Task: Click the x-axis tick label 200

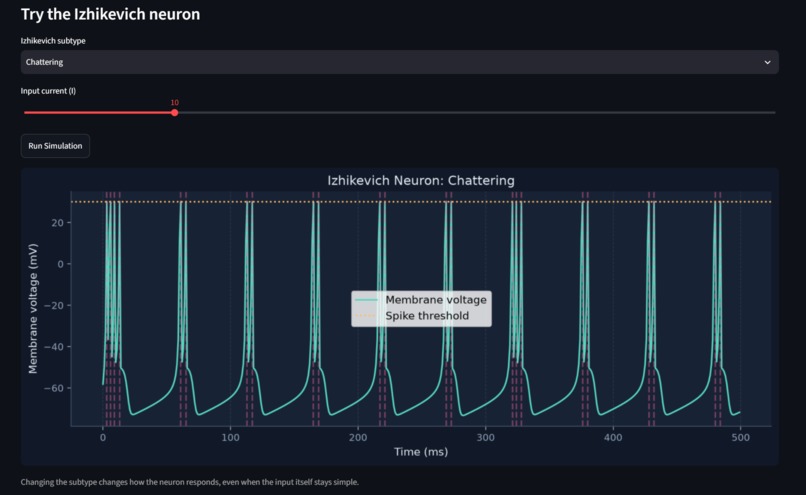Action: 358,437
